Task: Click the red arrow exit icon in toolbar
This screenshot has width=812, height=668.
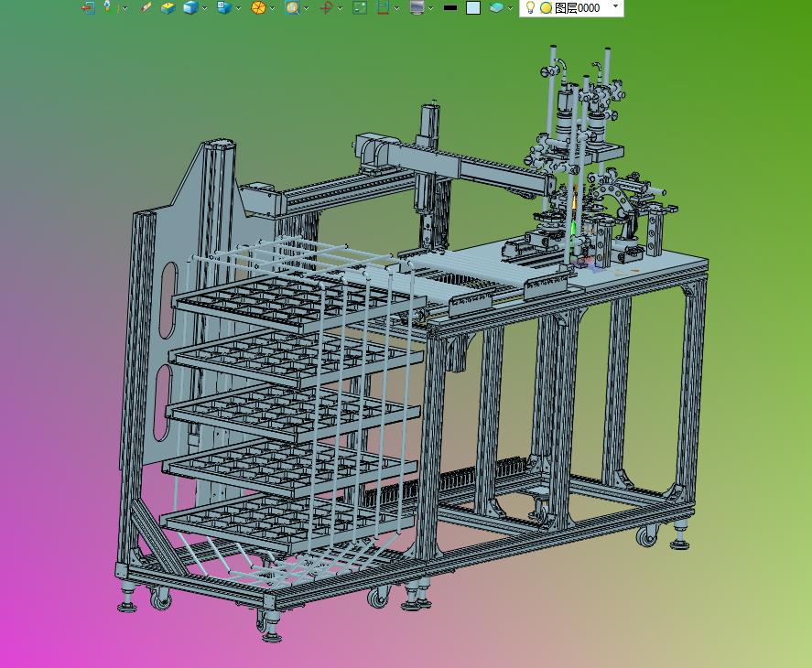Action: coord(89,7)
